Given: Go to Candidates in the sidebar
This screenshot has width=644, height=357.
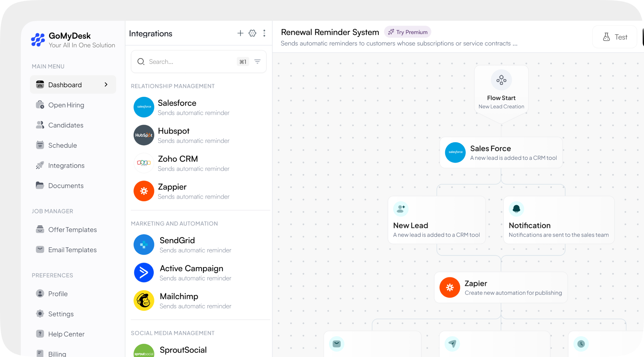Looking at the screenshot, I should click(65, 125).
